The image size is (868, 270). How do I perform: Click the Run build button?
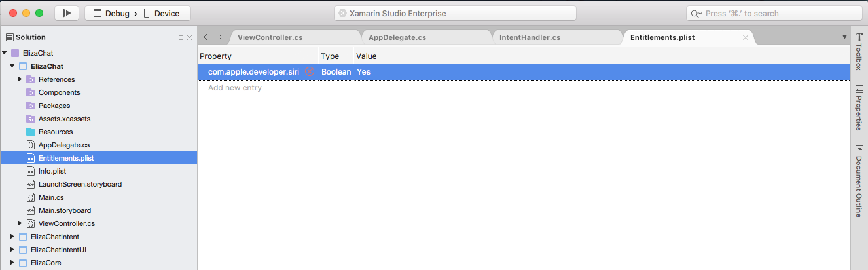point(67,13)
